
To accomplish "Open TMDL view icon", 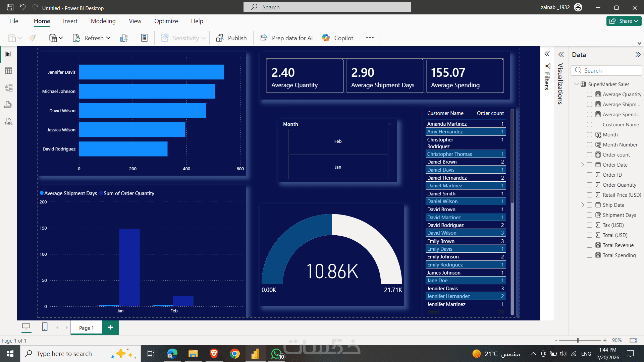I will point(8,121).
